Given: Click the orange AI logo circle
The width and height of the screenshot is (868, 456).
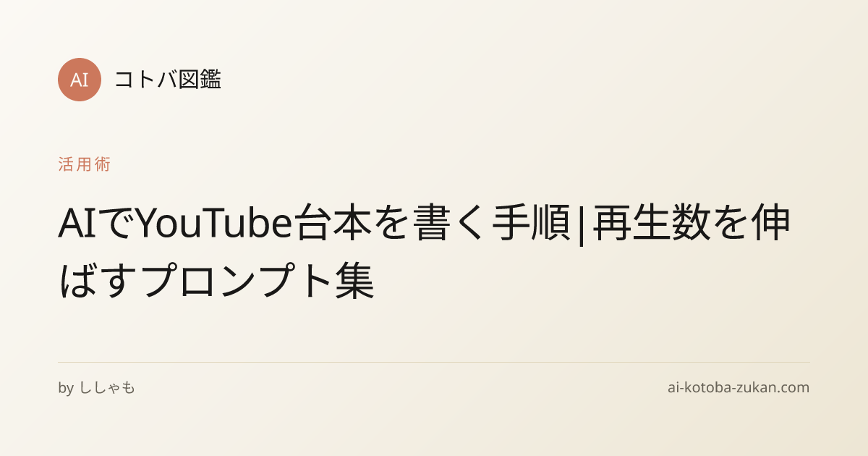Looking at the screenshot, I should point(80,80).
